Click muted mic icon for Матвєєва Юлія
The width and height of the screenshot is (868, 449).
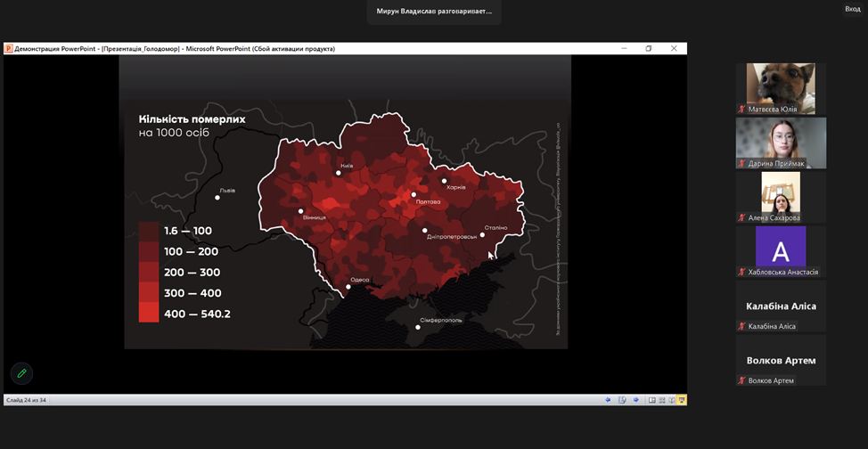[x=741, y=110]
